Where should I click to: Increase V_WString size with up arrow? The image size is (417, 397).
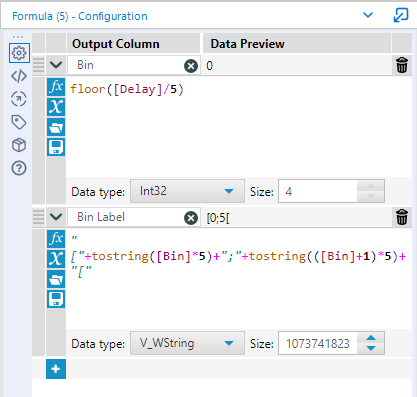(x=371, y=338)
